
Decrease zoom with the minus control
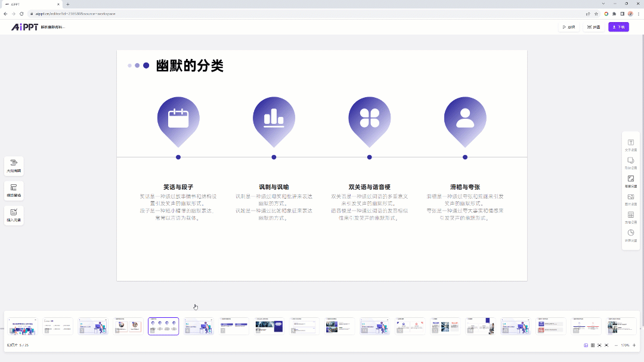[616, 345]
